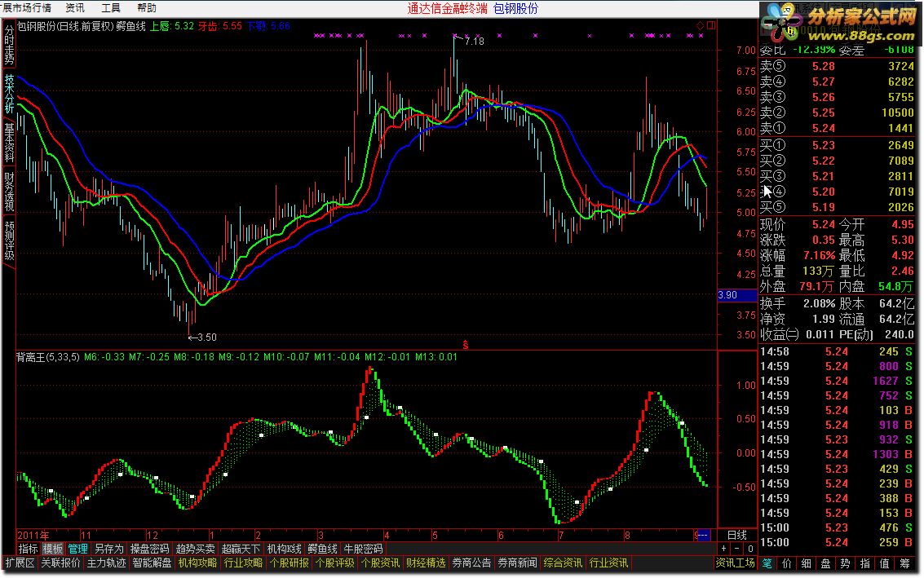
Task: Open the 行业攻略 link
Action: (243, 563)
